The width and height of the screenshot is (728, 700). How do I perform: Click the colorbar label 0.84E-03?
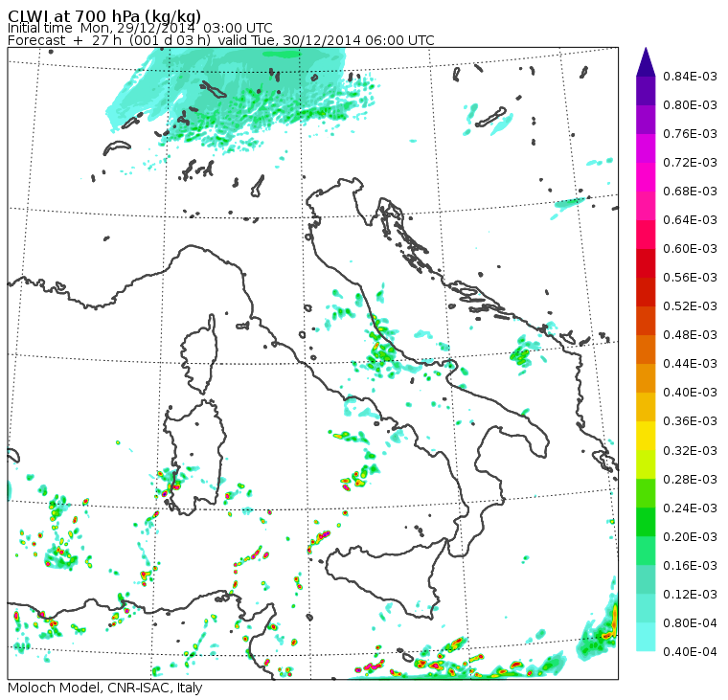[690, 76]
